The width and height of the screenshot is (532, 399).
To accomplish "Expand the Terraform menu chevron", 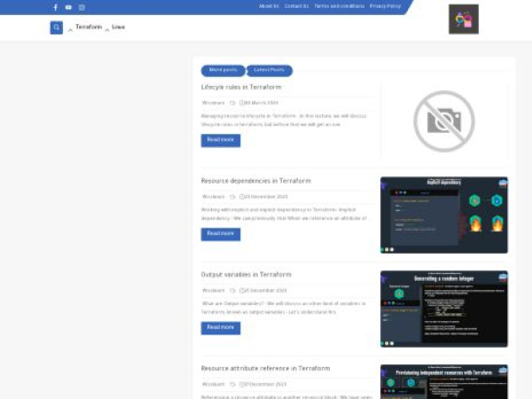I will coord(70,30).
